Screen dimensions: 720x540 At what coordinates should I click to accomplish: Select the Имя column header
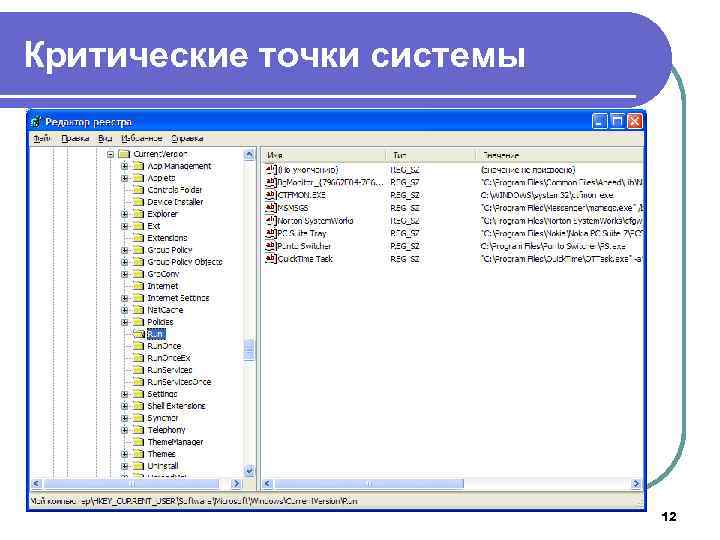[324, 155]
